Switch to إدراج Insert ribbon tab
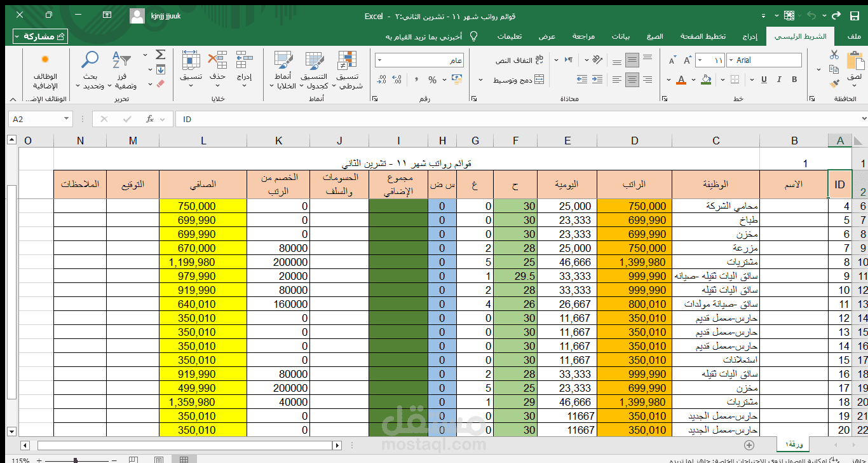This screenshot has height=463, width=868. [750, 36]
